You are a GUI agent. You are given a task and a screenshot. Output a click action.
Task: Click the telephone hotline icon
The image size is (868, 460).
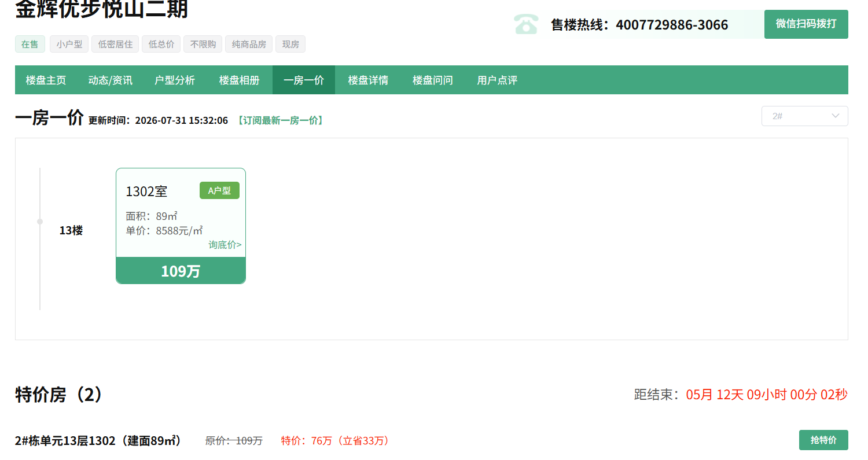point(526,24)
